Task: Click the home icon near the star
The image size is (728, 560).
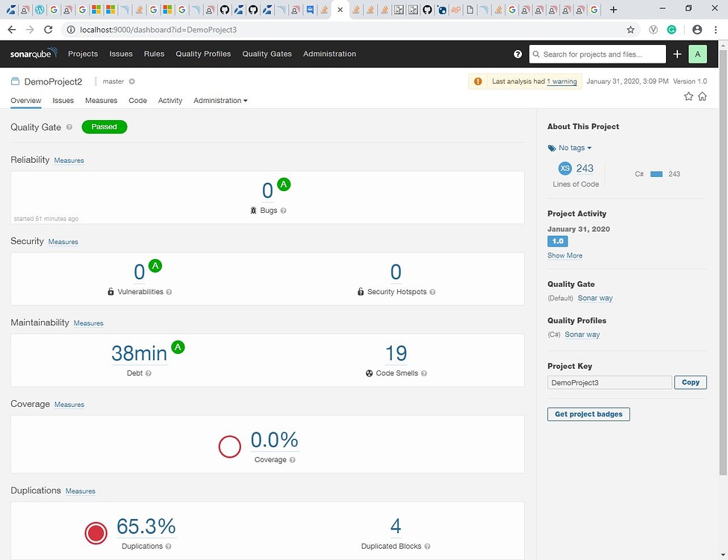Action: [703, 96]
